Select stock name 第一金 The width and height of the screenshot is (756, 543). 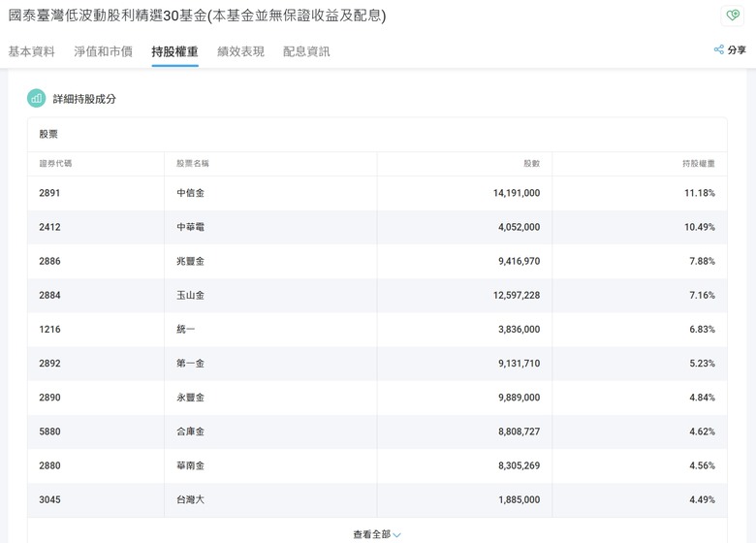pos(190,364)
